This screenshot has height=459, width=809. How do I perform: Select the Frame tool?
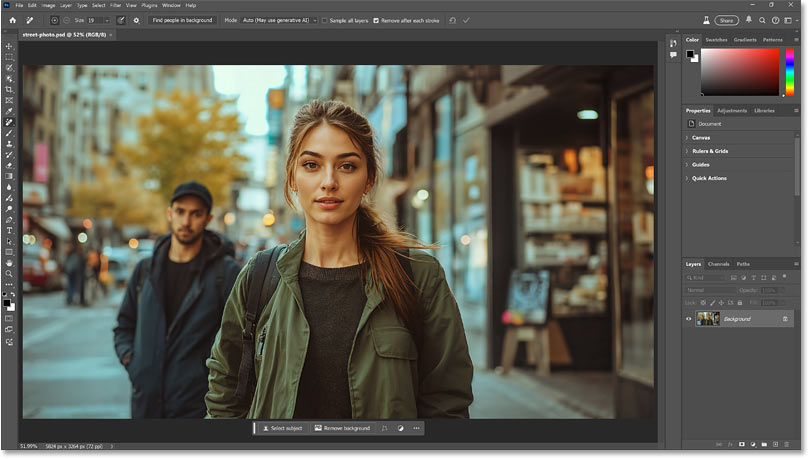[9, 101]
